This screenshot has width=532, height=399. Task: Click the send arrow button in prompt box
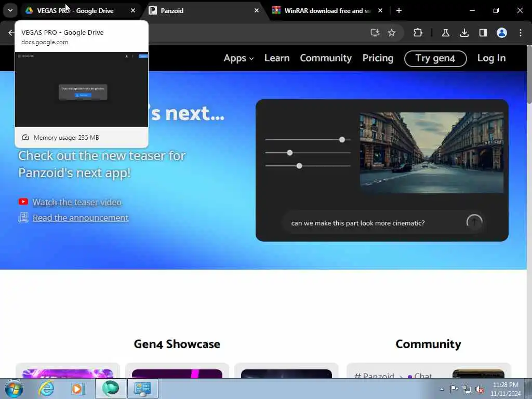point(474,222)
